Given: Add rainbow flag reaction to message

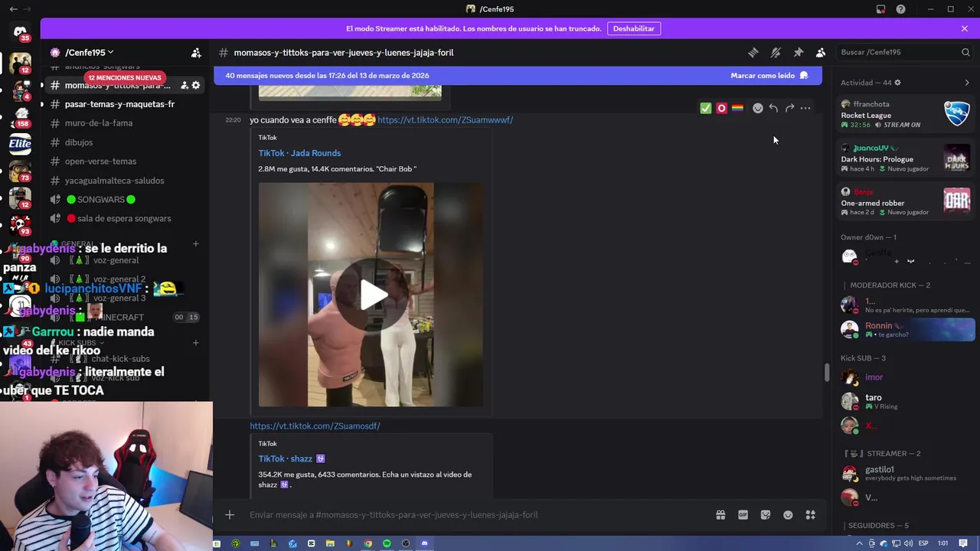Looking at the screenshot, I should [x=737, y=108].
